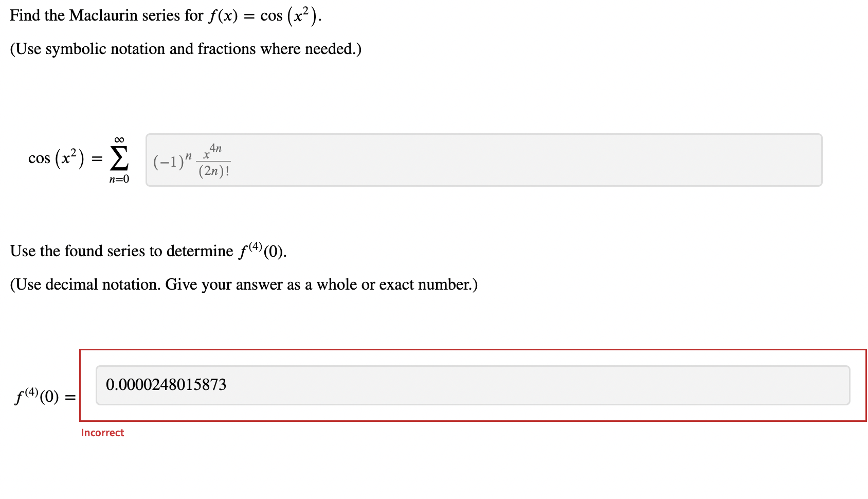Screen dimensions: 868x499
Task: Click the series answer input field
Action: coord(483,161)
